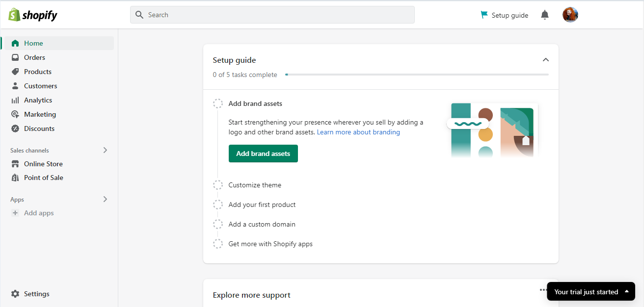Expand the Apps section chevron
Screen dimensions: 644x307
(105, 199)
